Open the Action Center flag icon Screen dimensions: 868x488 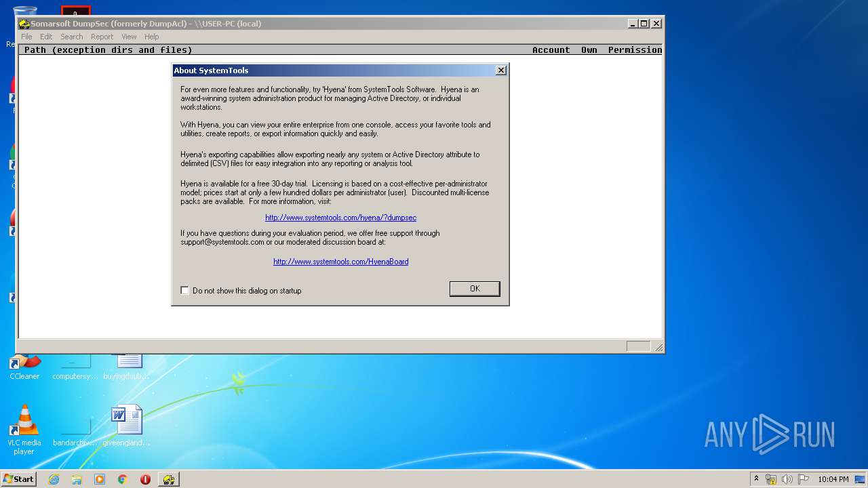[804, 479]
